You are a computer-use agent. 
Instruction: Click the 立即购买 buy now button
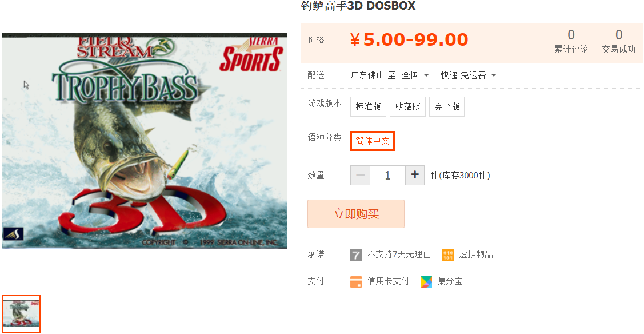pos(356,214)
